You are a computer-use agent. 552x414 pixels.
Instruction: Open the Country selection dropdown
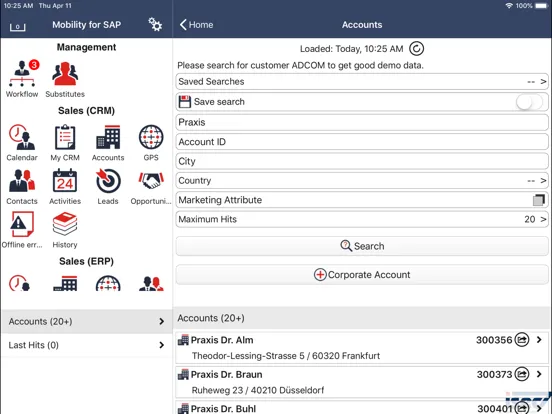pos(362,181)
